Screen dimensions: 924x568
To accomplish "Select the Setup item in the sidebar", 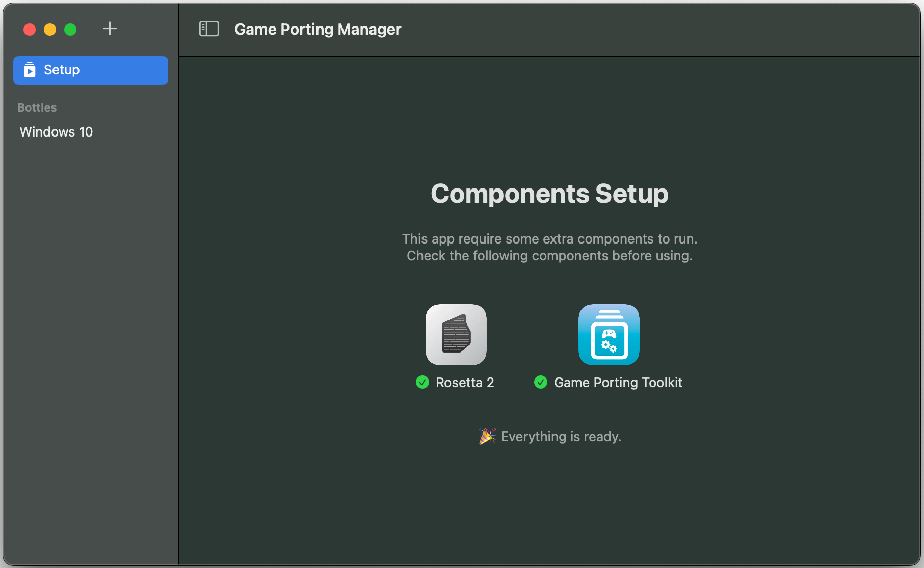I will coord(91,70).
